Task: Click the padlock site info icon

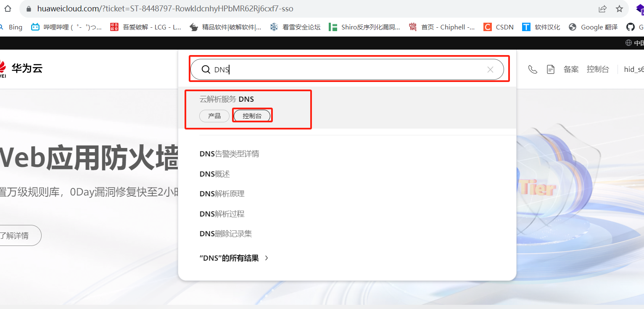Action: click(x=29, y=9)
